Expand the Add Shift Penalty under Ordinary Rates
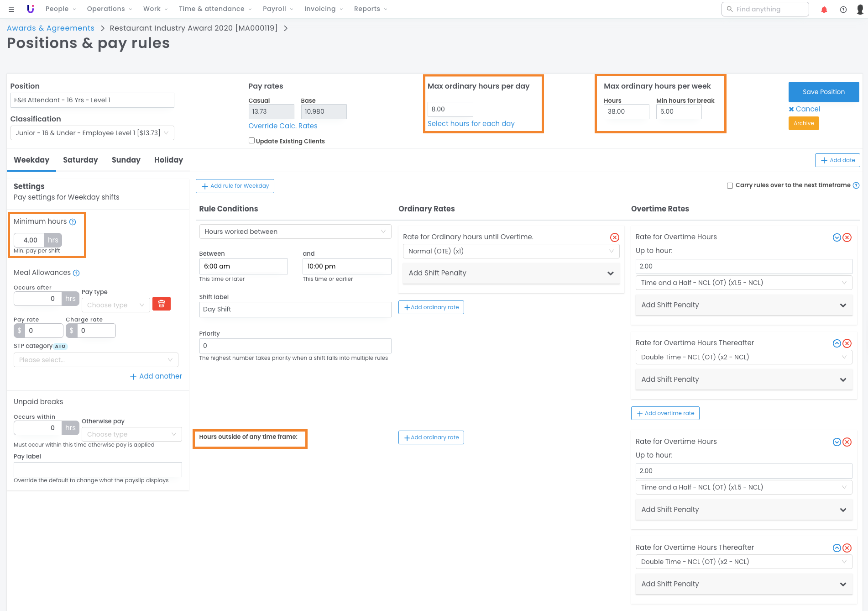The image size is (868, 611). [x=511, y=273]
